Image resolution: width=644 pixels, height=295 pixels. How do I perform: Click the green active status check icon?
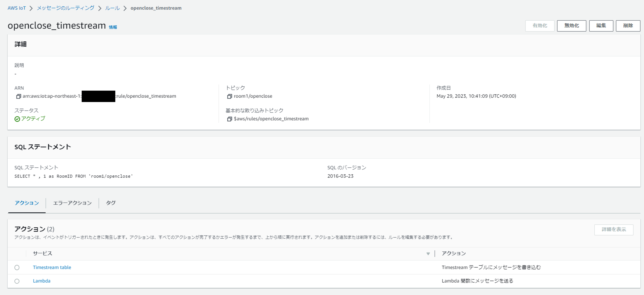tap(17, 119)
